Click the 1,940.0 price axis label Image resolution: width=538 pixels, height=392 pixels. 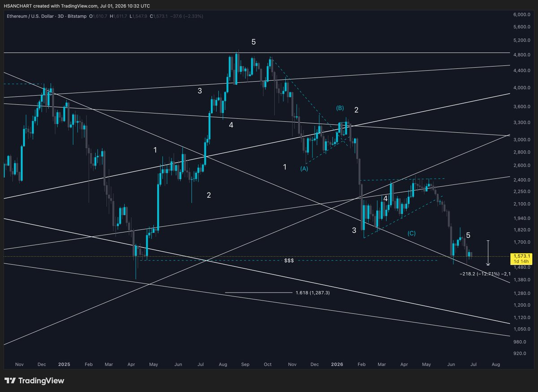(523, 218)
